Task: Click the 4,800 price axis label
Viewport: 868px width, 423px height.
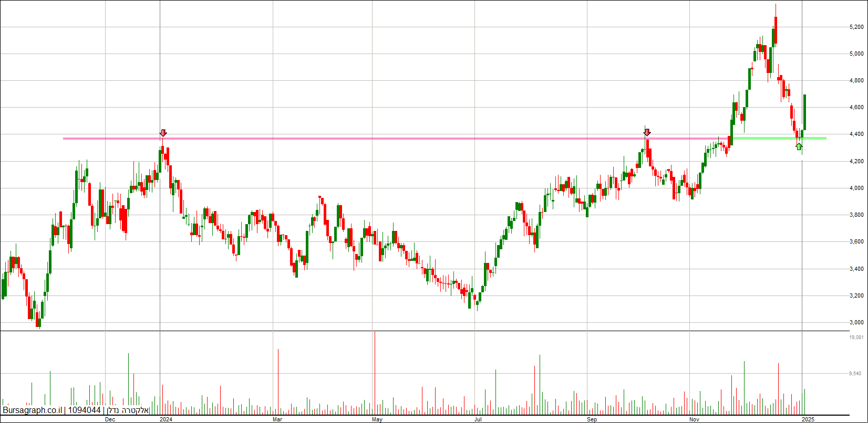Action: 857,81
